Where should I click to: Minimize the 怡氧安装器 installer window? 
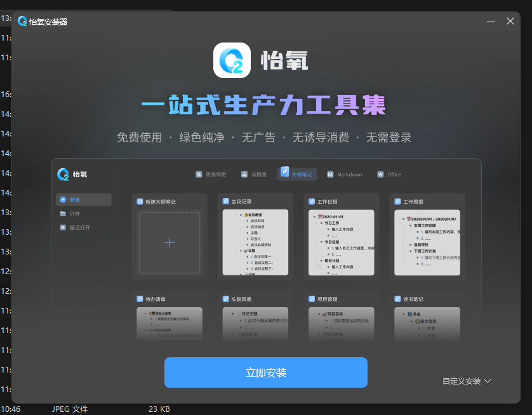[491, 22]
